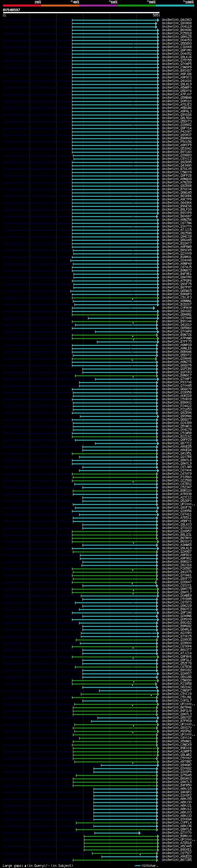The width and height of the screenshot is (197, 868).
Task: Select hit label UniRef100_Q39646
Action: (177, 359)
